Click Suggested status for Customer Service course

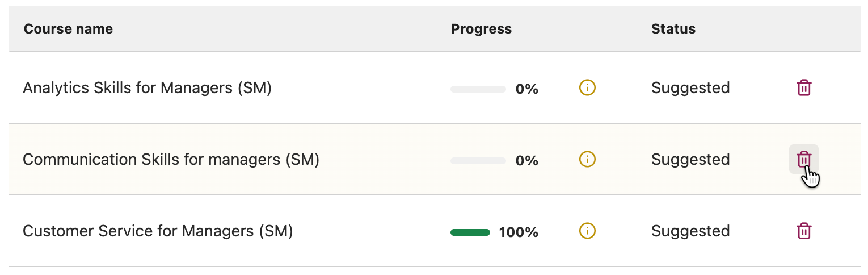pyautogui.click(x=690, y=231)
